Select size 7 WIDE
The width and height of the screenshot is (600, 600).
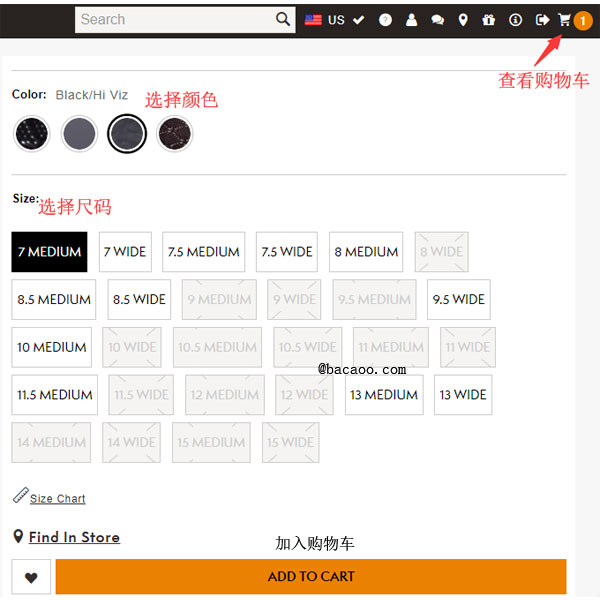[125, 252]
